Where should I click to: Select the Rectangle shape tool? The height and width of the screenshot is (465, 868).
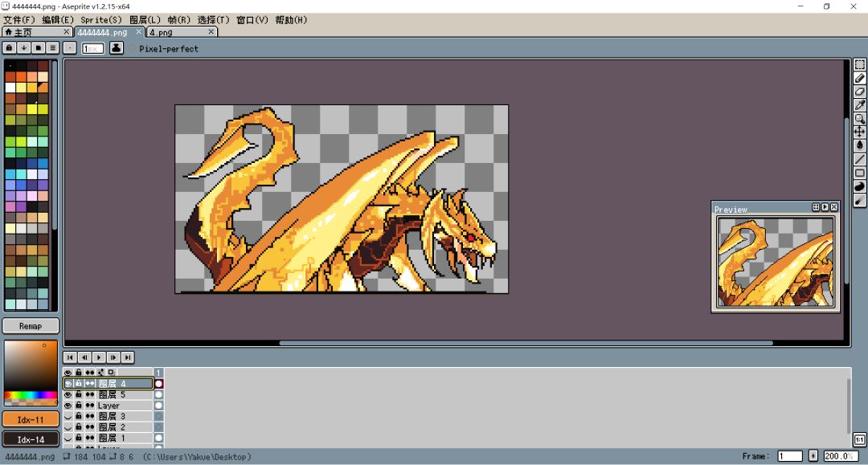click(860, 173)
